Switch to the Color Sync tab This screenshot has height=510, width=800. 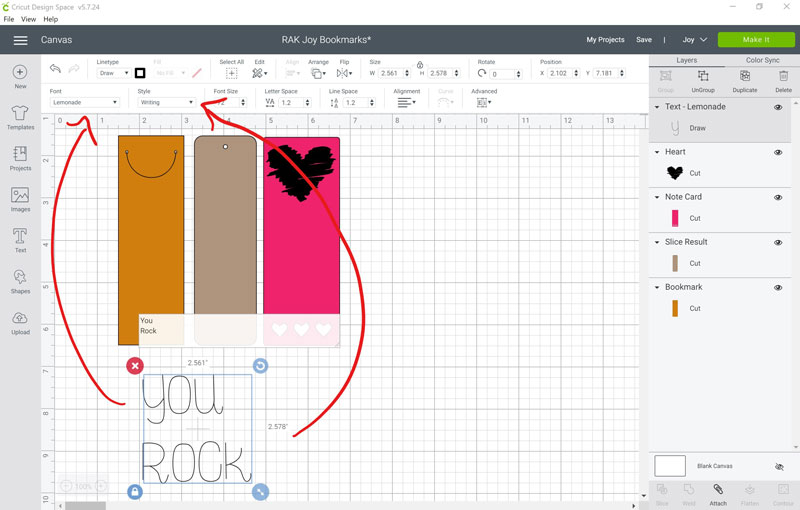[x=762, y=60]
